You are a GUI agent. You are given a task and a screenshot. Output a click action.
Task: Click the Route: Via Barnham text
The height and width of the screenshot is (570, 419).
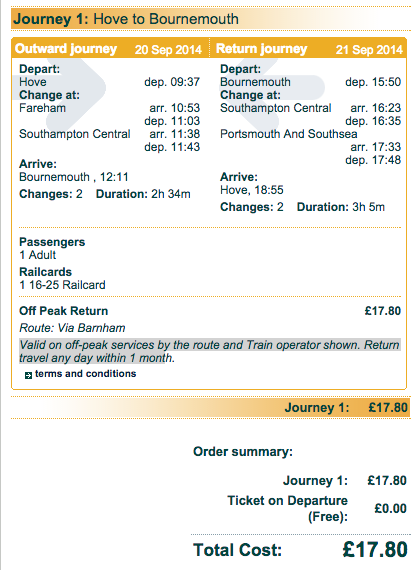[x=72, y=328]
